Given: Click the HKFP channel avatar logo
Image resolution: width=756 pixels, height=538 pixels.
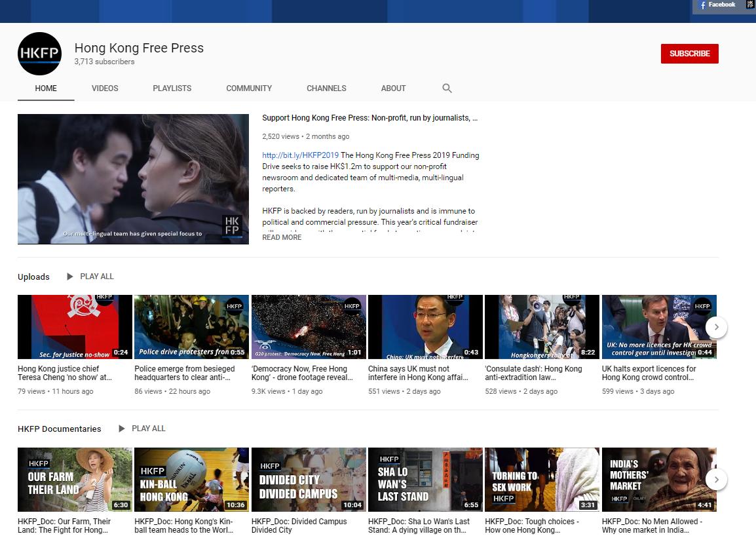Looking at the screenshot, I should click(x=39, y=54).
